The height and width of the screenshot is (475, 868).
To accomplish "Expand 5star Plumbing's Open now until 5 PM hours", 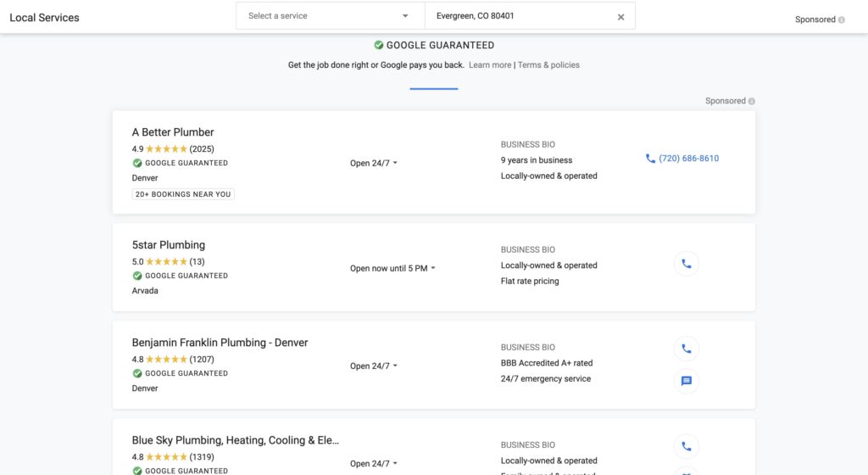I will coord(392,269).
